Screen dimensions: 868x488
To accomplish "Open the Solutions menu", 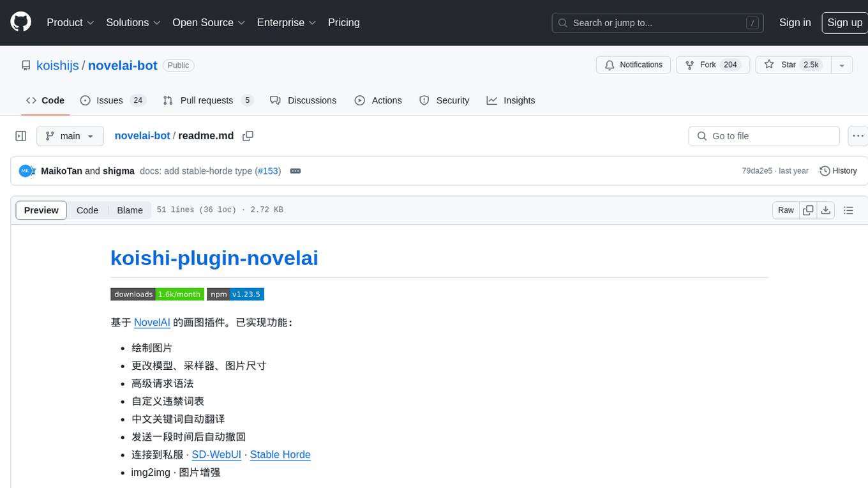I will pyautogui.click(x=133, y=22).
